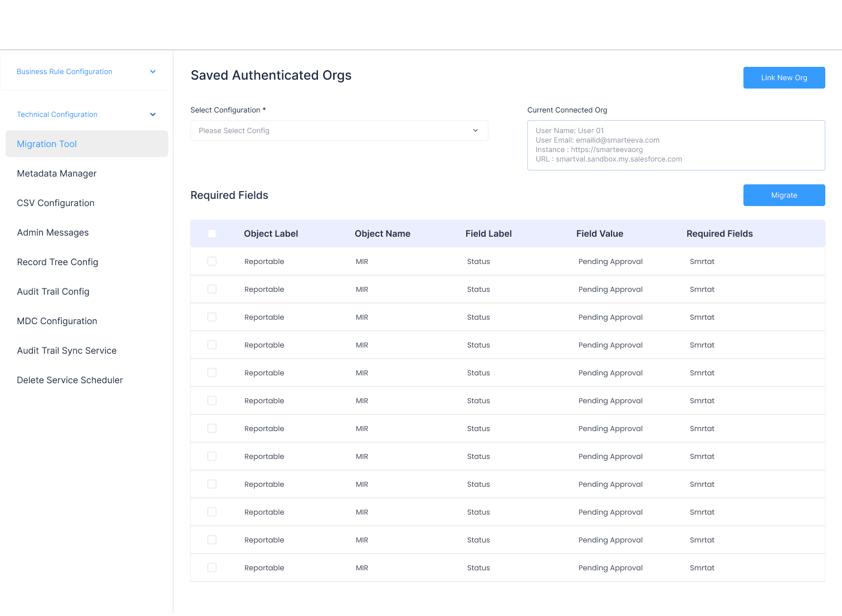This screenshot has height=616, width=842.
Task: Select Migration Tool in sidebar
Action: [x=87, y=144]
